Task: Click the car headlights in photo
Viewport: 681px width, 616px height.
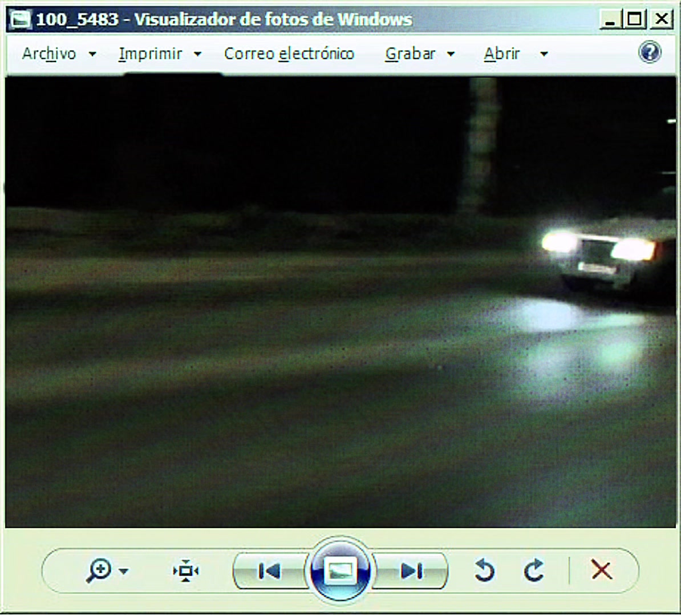Action: (x=599, y=246)
